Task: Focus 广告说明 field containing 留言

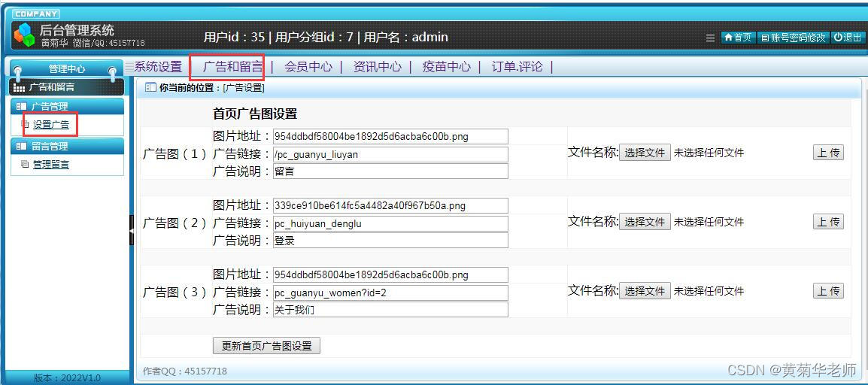Action: pos(390,171)
